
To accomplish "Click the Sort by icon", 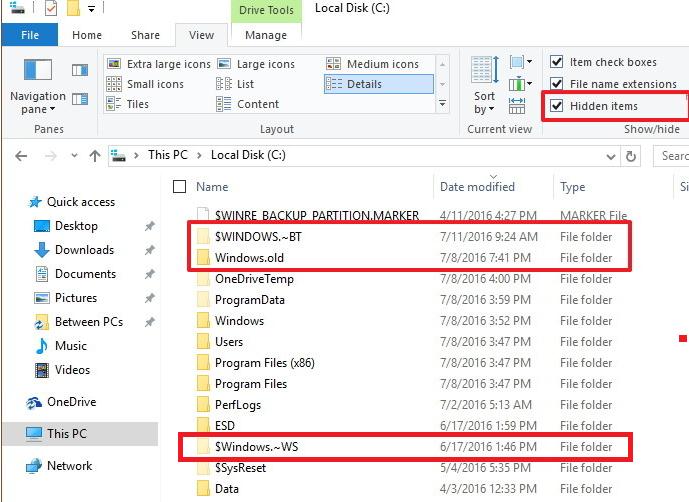I will click(x=485, y=70).
